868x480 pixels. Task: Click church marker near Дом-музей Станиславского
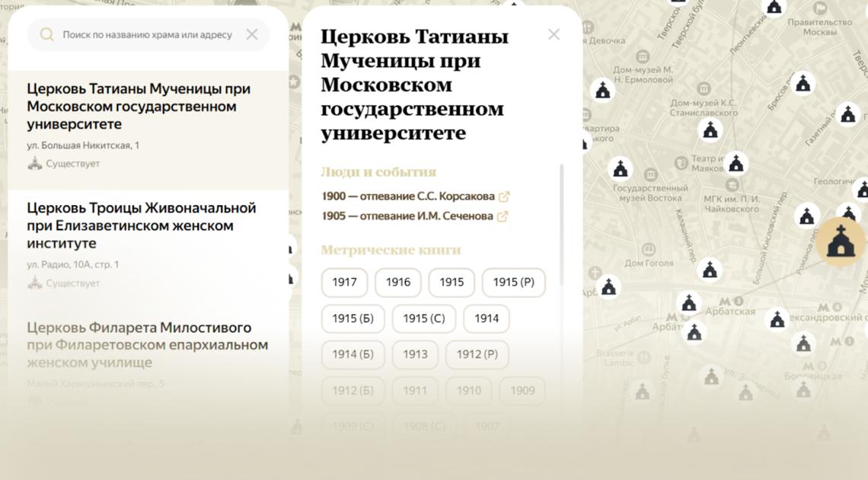tap(710, 130)
